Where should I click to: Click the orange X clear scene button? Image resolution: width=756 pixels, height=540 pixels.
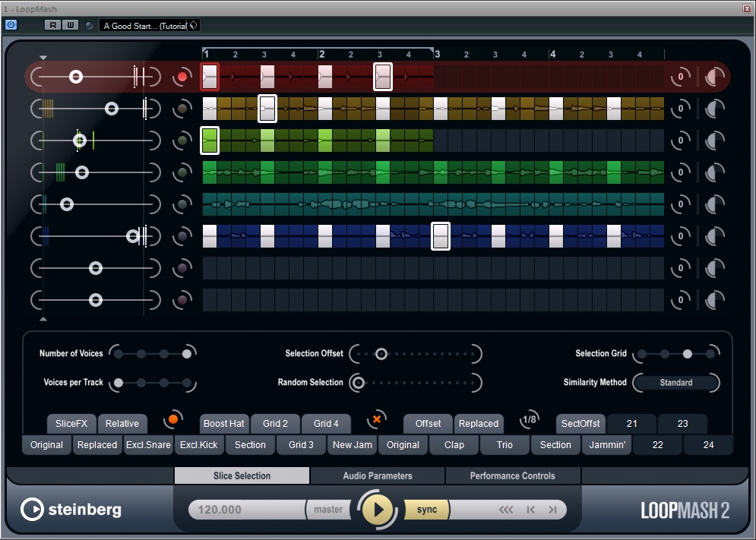(x=377, y=419)
